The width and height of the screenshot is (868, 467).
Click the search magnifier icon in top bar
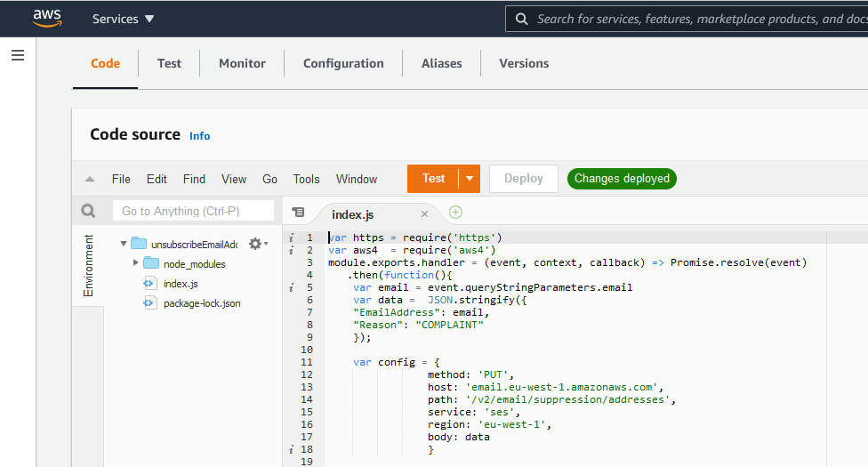pyautogui.click(x=521, y=19)
